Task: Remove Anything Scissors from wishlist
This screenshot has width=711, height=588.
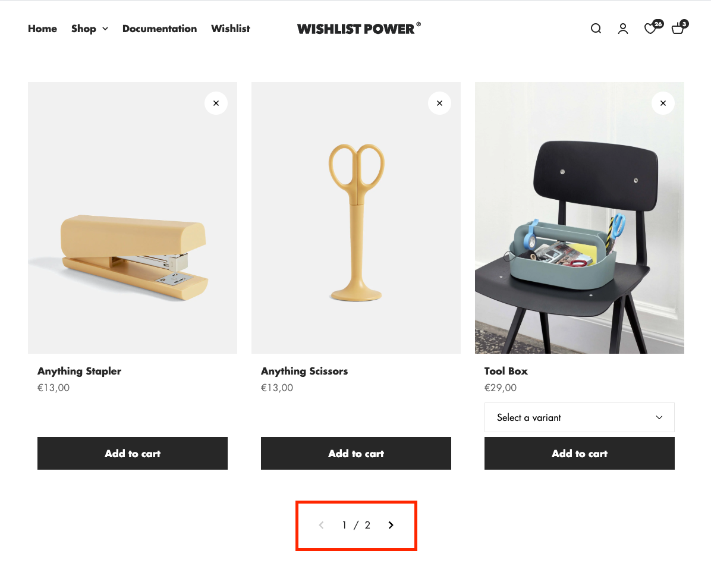Action: point(439,103)
